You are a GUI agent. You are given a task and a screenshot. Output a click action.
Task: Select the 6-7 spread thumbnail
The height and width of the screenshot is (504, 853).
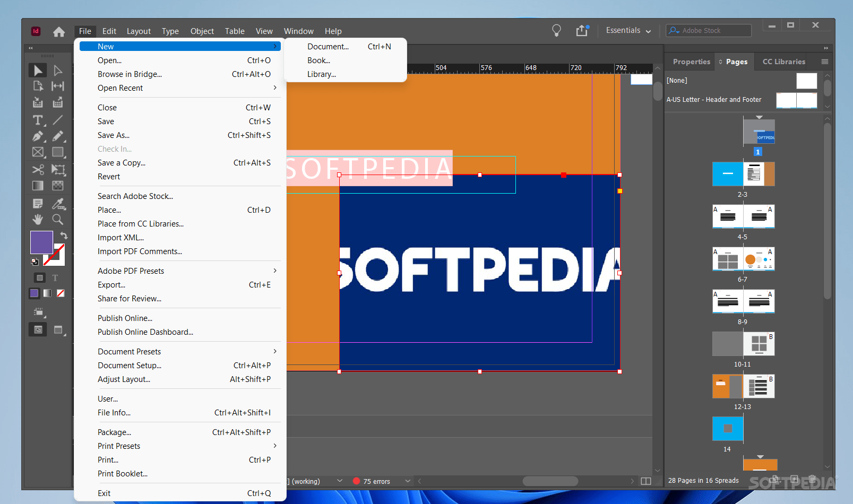coord(743,259)
